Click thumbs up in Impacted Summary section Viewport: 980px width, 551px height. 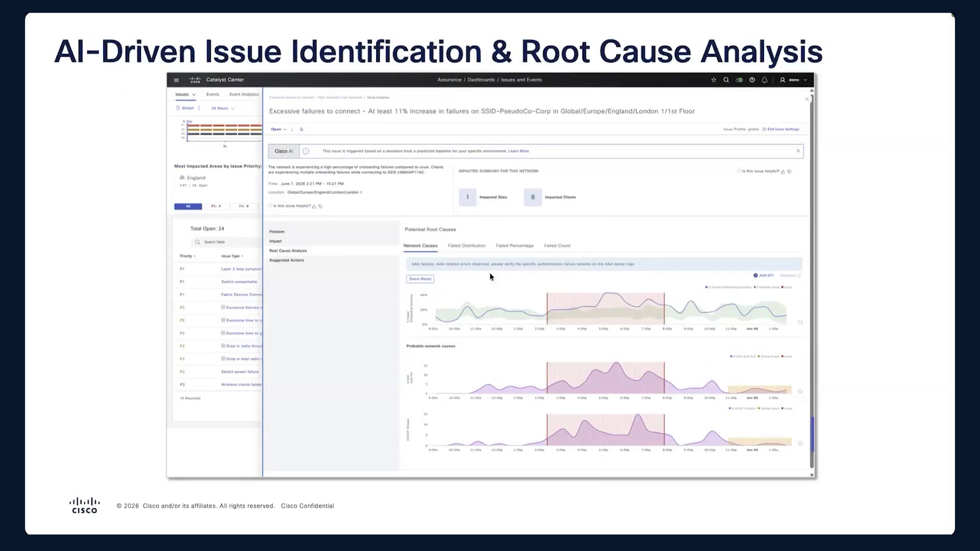click(x=783, y=172)
